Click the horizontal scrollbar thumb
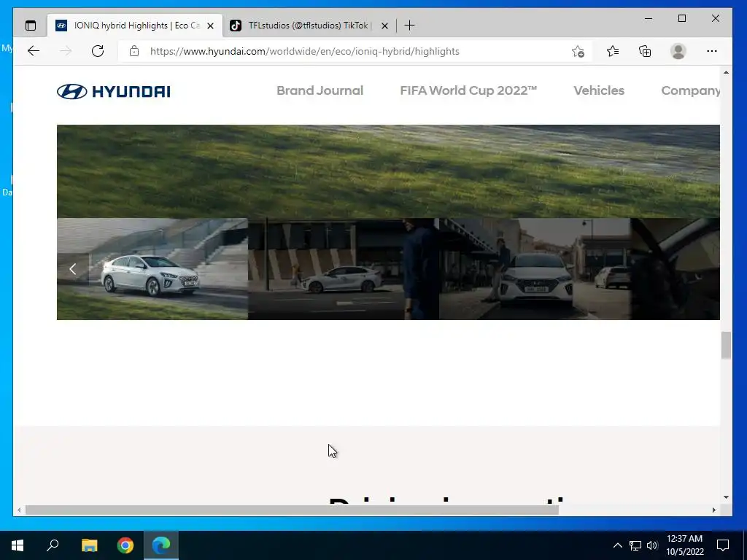Screen dimensions: 747x560 pyautogui.click(x=292, y=510)
